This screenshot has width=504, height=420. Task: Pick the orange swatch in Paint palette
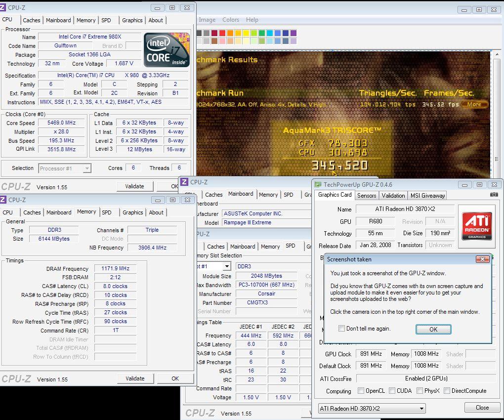click(x=230, y=33)
